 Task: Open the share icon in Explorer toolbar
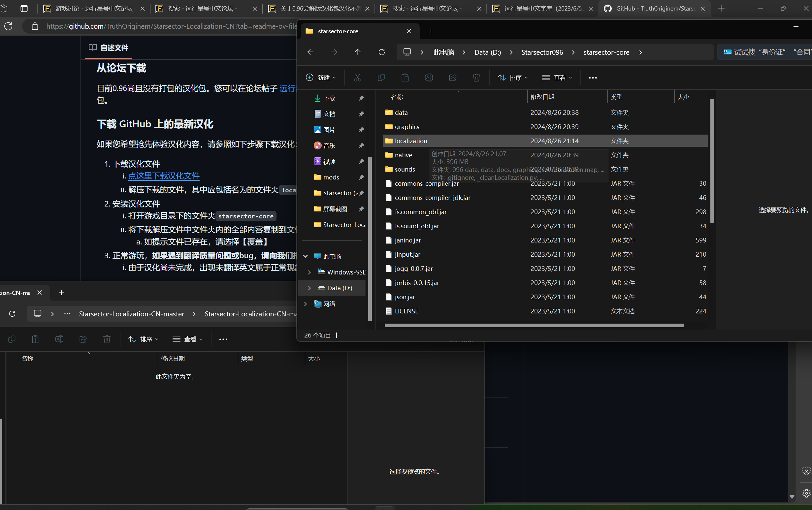(x=452, y=78)
